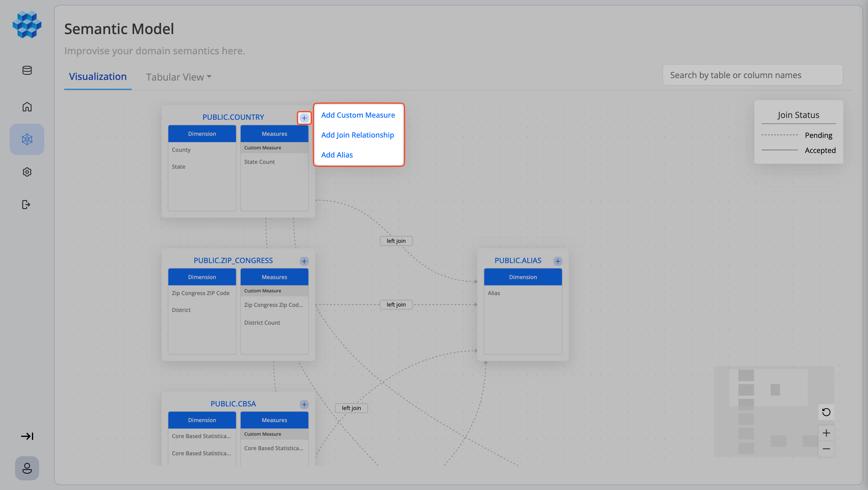Screen dimensions: 868x490
Task: Zoom in on the canvas
Action: pyautogui.click(x=826, y=433)
